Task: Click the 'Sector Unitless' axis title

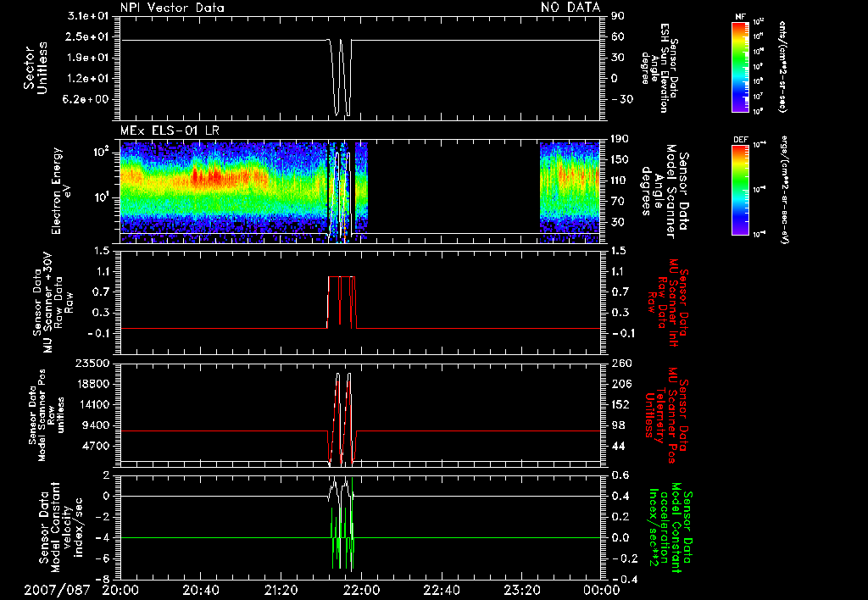Action: tap(36, 68)
